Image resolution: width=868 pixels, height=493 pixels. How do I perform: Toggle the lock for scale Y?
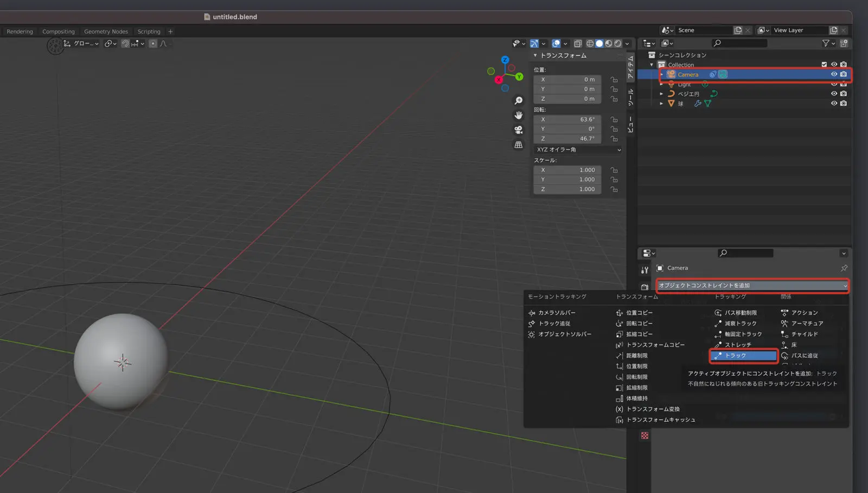pyautogui.click(x=614, y=180)
